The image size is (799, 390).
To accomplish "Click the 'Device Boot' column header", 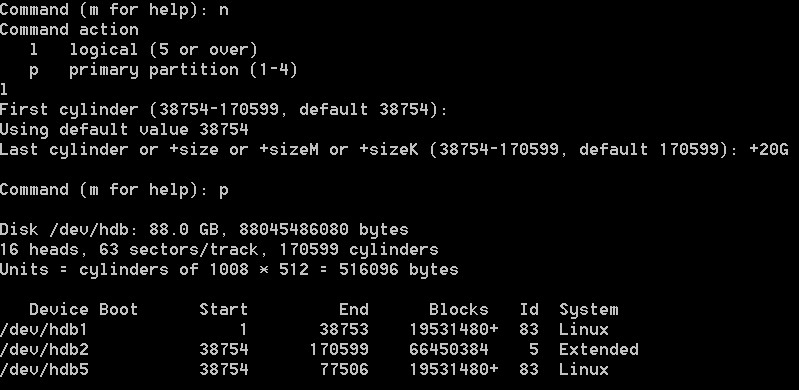I will [x=84, y=309].
